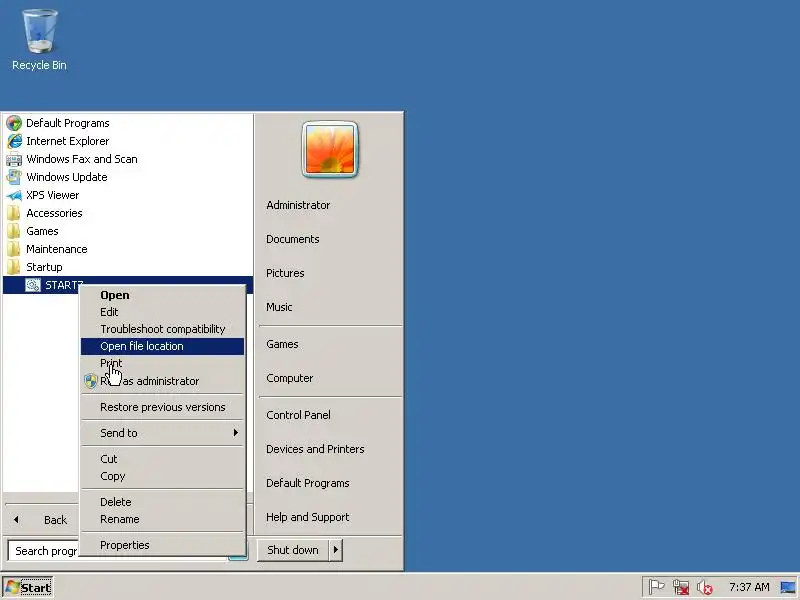Open the Games program folder in list
Screen dimensions: 800x600
[x=42, y=231]
